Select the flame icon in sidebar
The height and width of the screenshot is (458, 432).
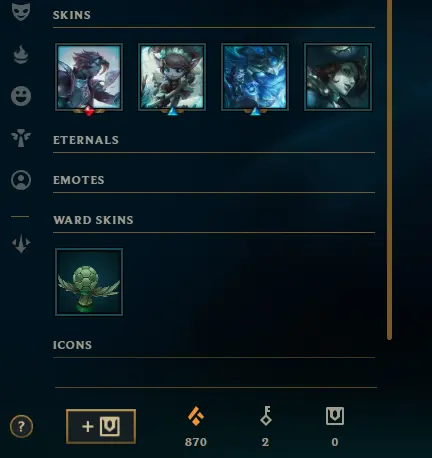(21, 54)
